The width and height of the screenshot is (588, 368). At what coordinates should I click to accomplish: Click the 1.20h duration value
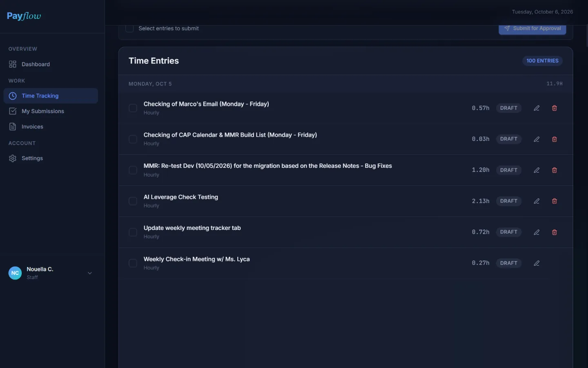(x=481, y=170)
